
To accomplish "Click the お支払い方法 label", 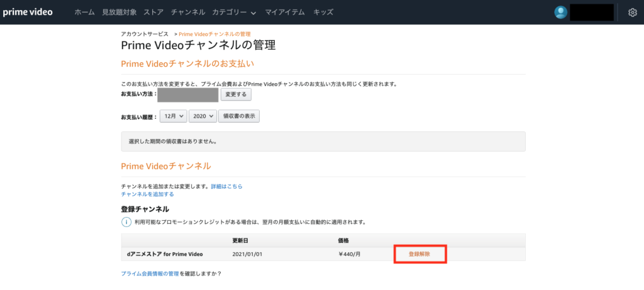I will [x=139, y=94].
